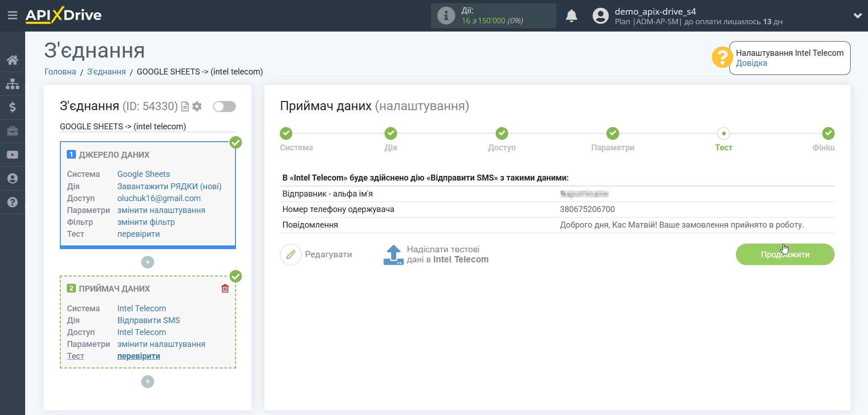This screenshot has width=868, height=415.
Task: Click receiver перевірити test link
Action: (x=139, y=356)
